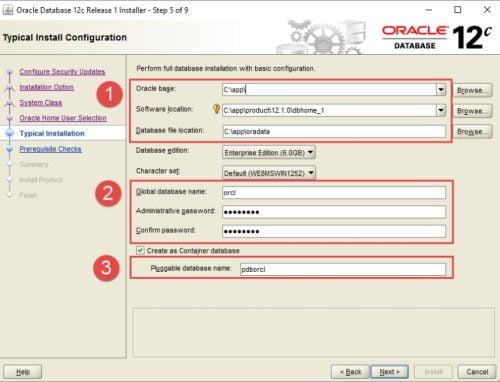Image resolution: width=500 pixels, height=382 pixels.
Task: Click the Cancel button
Action: coord(477,372)
